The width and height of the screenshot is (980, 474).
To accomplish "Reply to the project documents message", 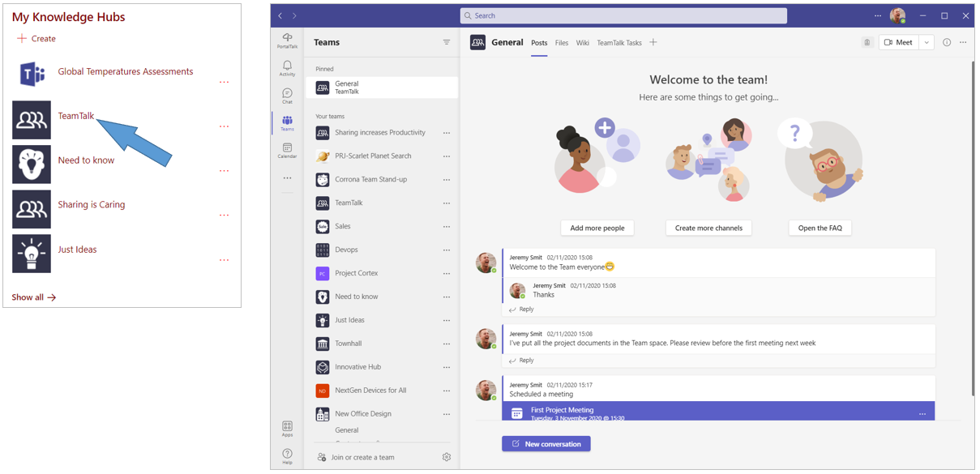I will coord(521,361).
